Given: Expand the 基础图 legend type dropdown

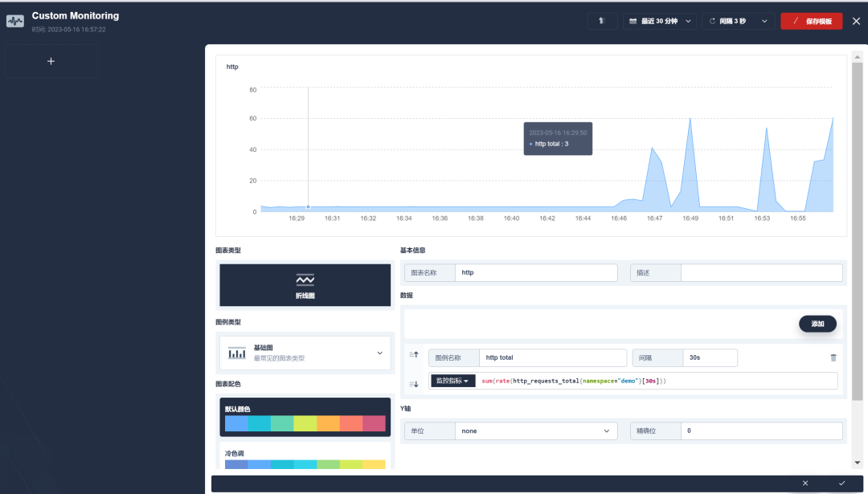Looking at the screenshot, I should 305,353.
